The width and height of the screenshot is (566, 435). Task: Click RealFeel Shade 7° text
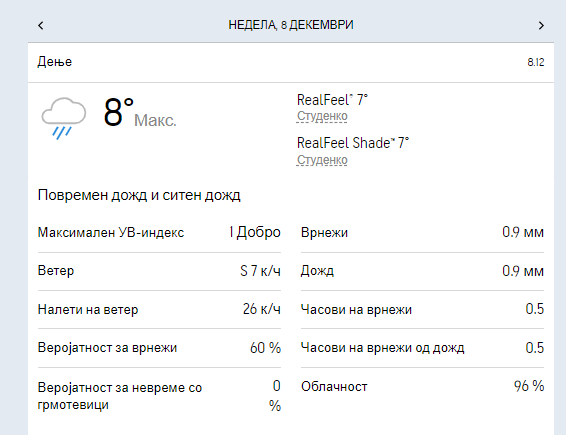[x=353, y=143]
